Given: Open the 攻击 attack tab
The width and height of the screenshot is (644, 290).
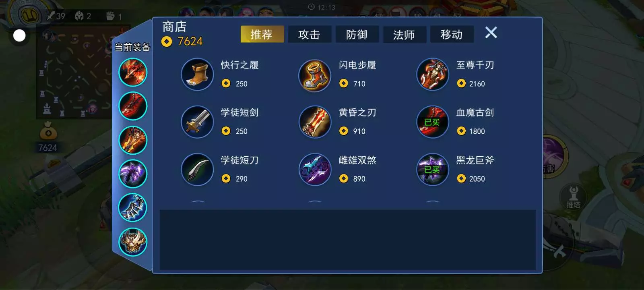Looking at the screenshot, I should tap(310, 34).
